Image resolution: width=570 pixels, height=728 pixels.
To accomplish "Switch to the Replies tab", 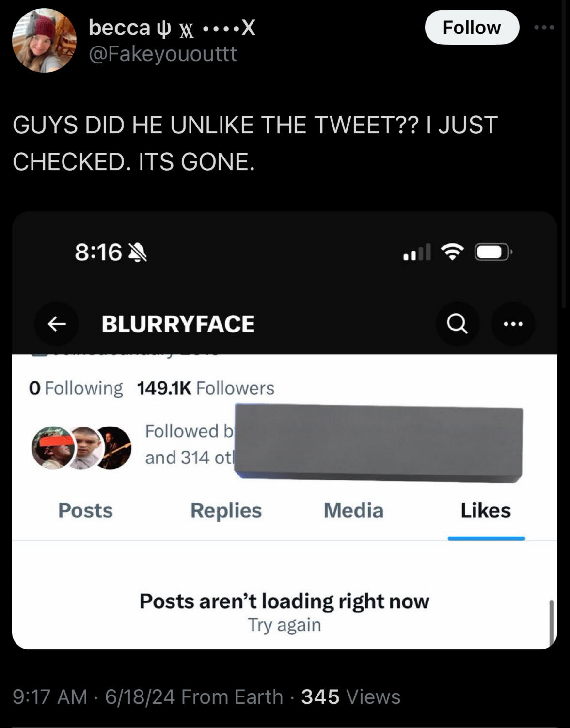I will [x=226, y=510].
